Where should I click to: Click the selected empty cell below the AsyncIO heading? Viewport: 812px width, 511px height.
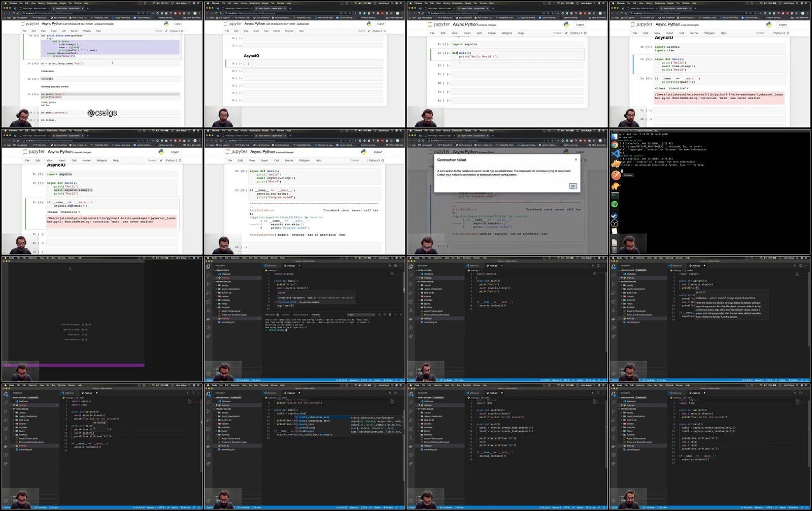314,63
